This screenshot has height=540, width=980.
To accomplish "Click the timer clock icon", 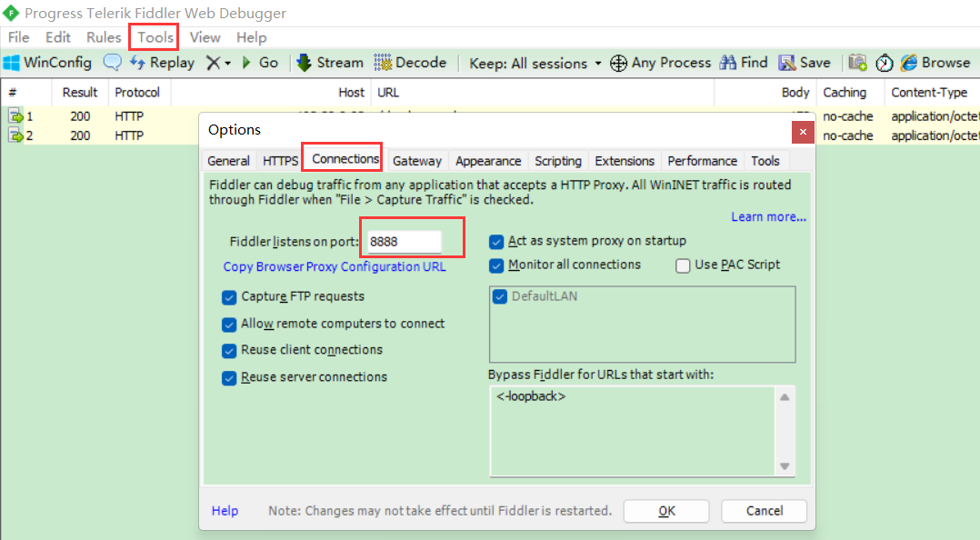I will pyautogui.click(x=884, y=63).
